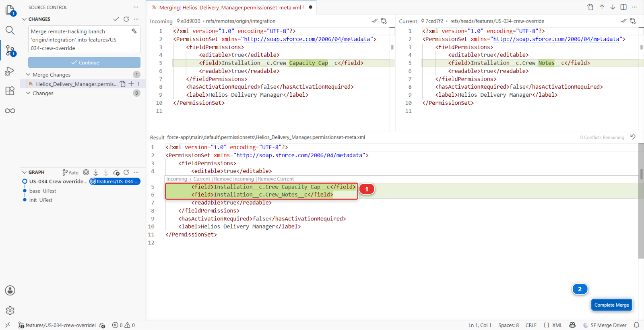Open editor title more actions menu
The image size is (644, 330).
[635, 7]
